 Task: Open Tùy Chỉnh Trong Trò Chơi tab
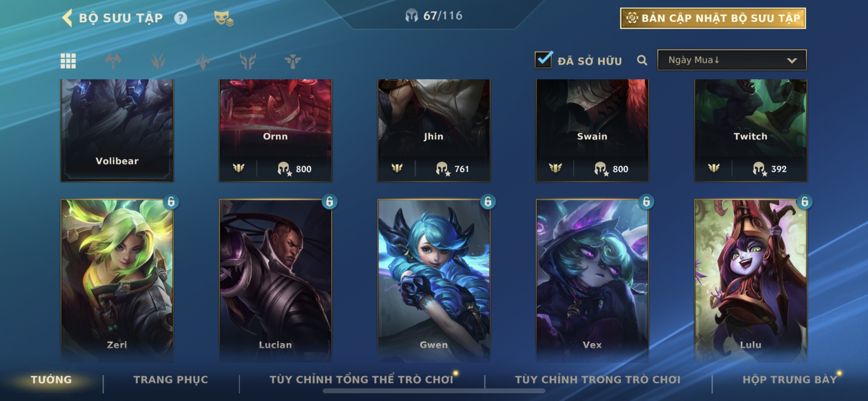pyautogui.click(x=598, y=379)
